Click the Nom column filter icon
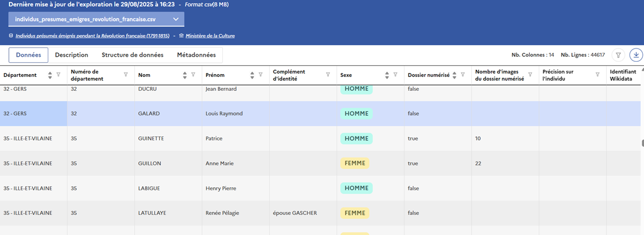 pos(193,75)
